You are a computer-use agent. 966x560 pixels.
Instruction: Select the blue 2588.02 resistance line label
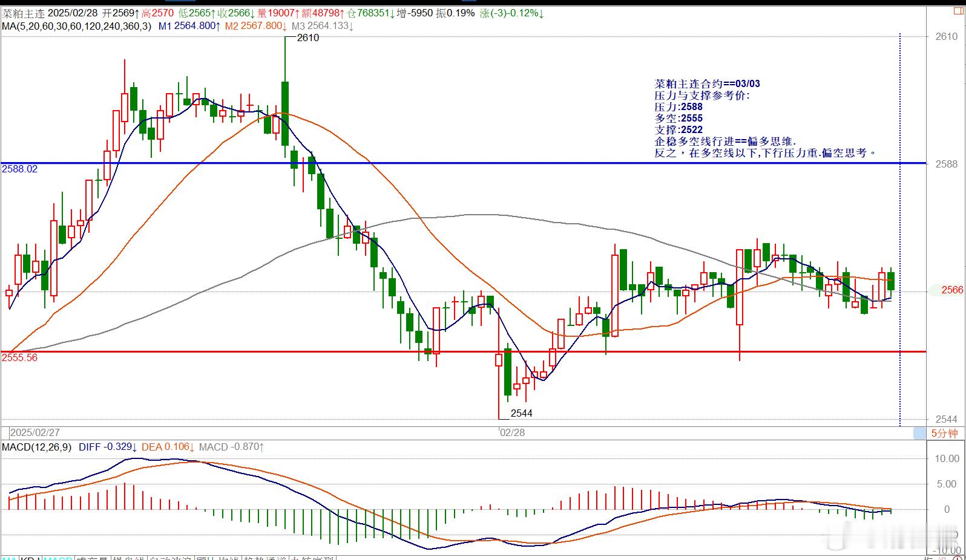pyautogui.click(x=19, y=169)
